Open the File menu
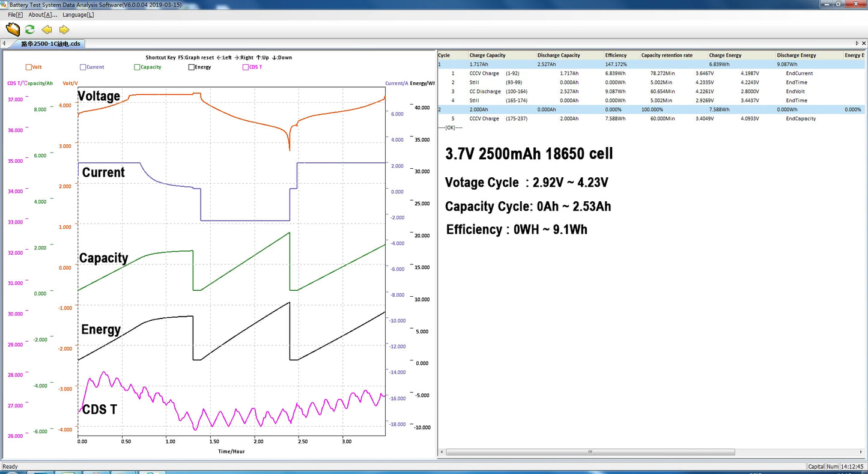The height and width of the screenshot is (474, 868). coord(15,14)
